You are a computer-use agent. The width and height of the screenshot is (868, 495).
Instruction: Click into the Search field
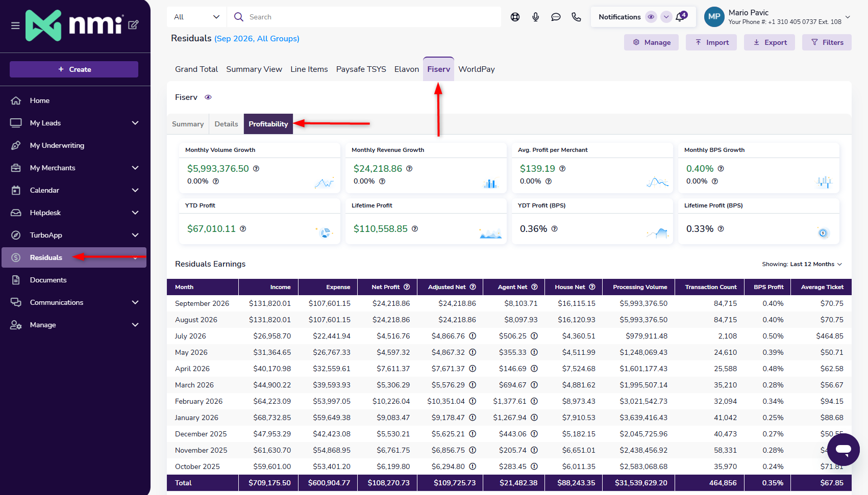364,17
